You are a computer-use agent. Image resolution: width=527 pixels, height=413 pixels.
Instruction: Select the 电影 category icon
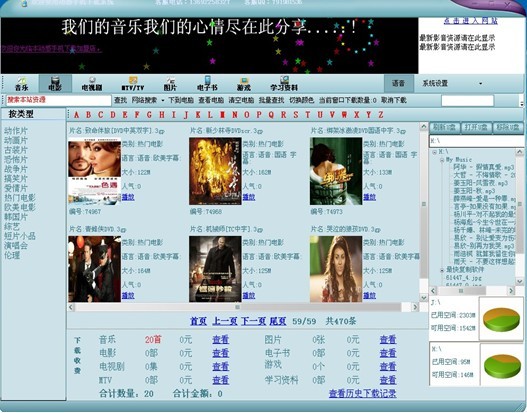pyautogui.click(x=55, y=84)
